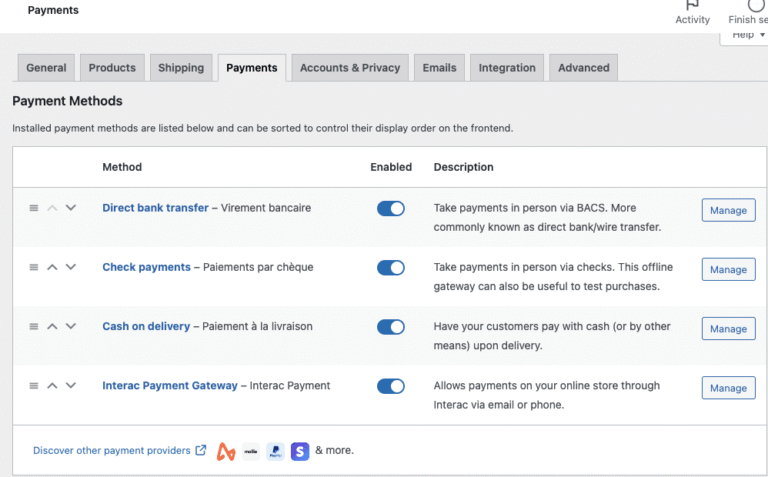Open the Shipping tab
The width and height of the screenshot is (768, 477).
point(181,68)
